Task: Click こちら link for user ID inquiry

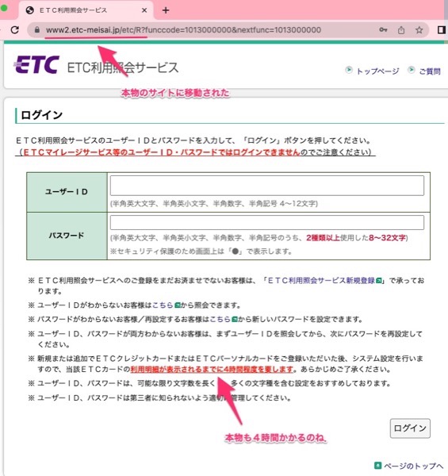Action: (x=167, y=305)
